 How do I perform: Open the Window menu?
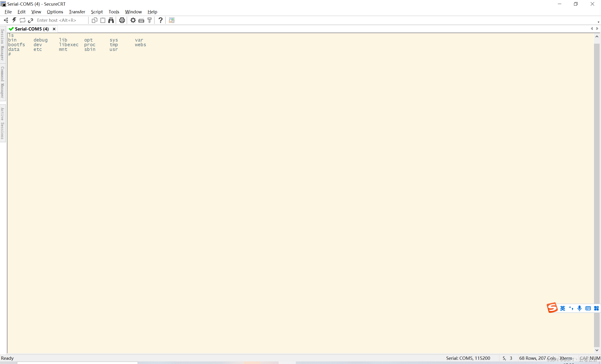(x=133, y=12)
